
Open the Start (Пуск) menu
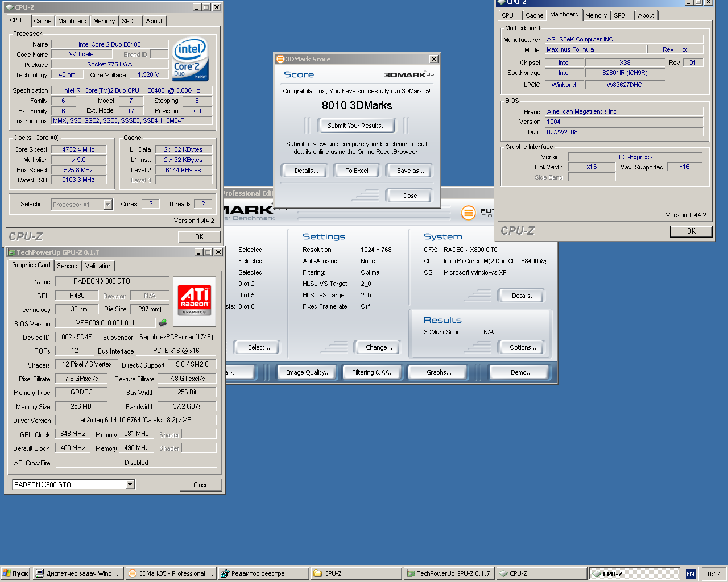[x=15, y=573]
